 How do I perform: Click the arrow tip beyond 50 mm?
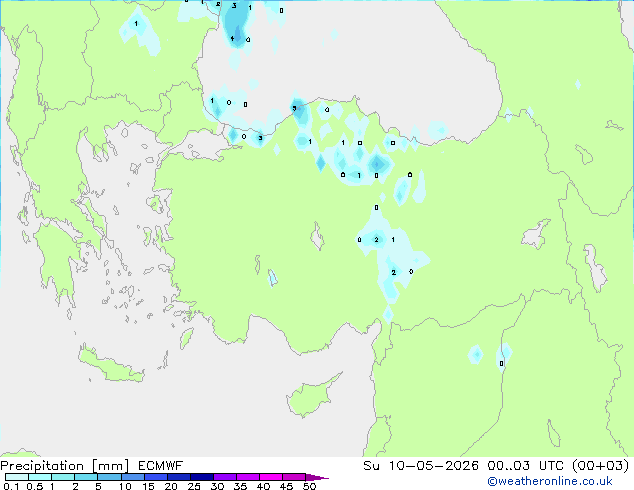(317, 477)
